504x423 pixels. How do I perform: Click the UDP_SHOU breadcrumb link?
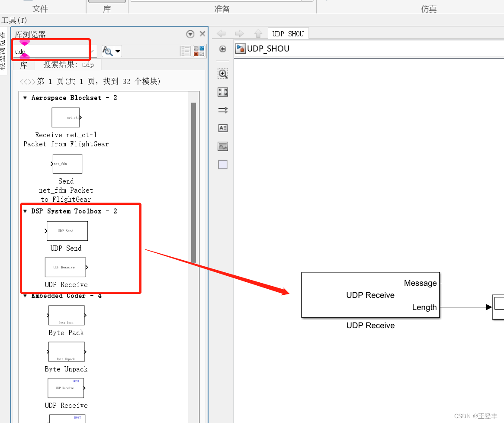pos(288,33)
